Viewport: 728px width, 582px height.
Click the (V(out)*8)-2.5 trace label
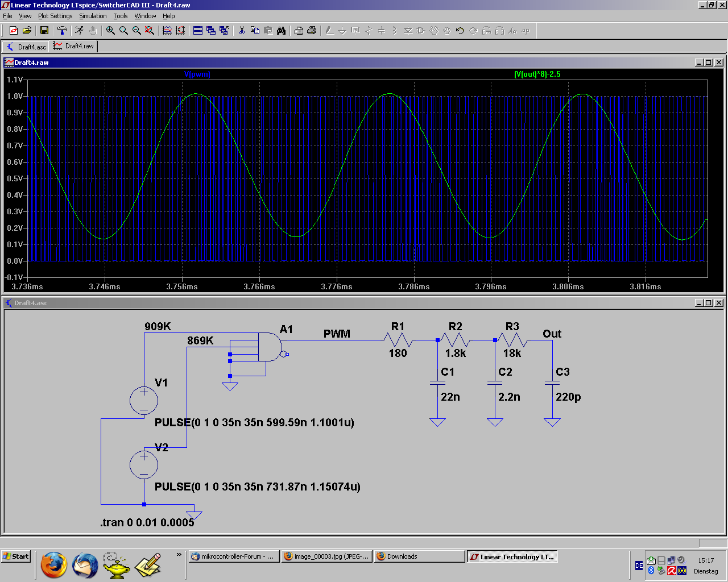[537, 74]
